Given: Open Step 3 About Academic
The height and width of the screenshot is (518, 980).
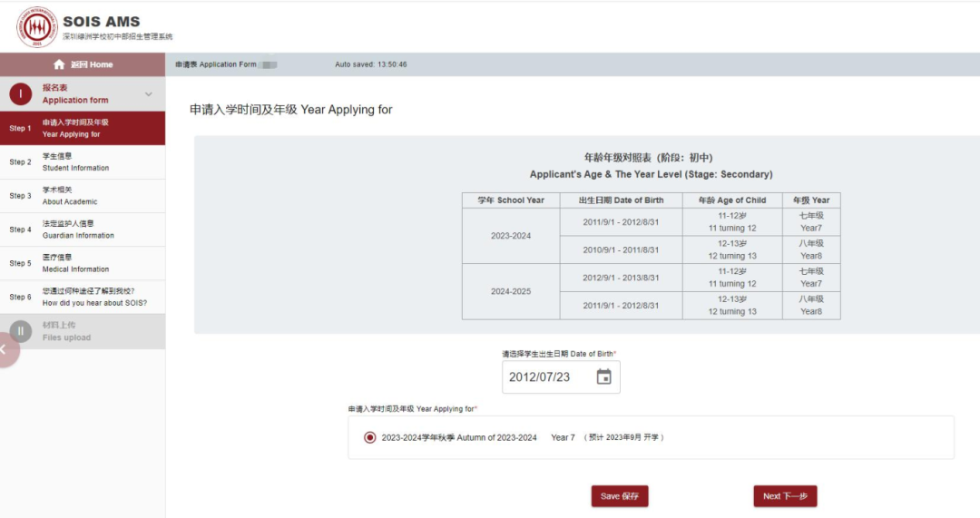Looking at the screenshot, I should (x=82, y=196).
